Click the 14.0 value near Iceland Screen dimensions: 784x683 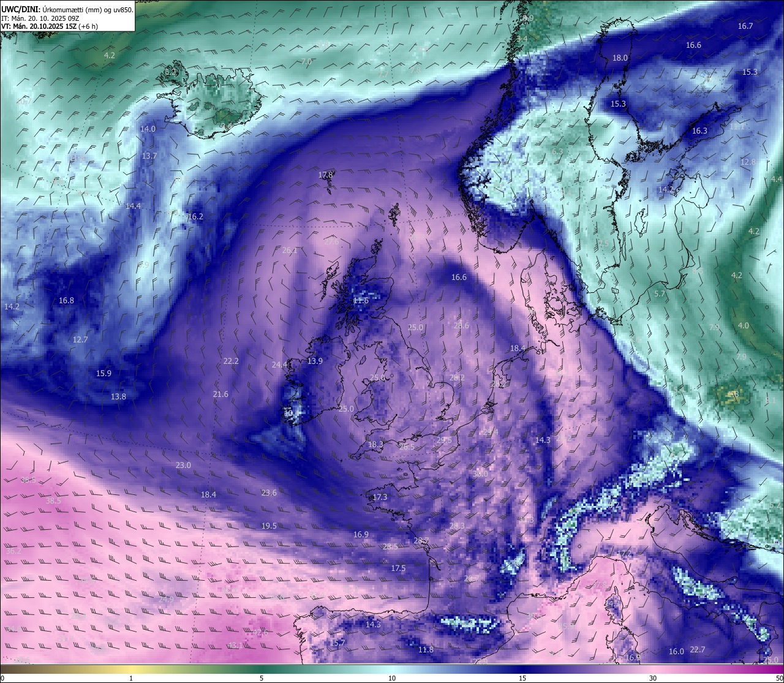click(148, 129)
